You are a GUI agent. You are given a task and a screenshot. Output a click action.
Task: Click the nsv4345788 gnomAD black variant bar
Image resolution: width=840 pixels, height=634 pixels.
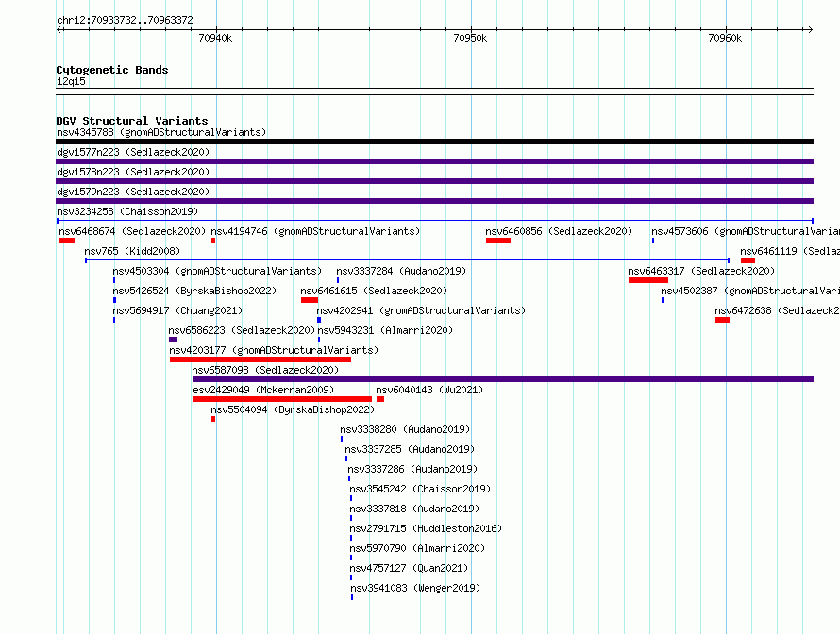point(434,142)
